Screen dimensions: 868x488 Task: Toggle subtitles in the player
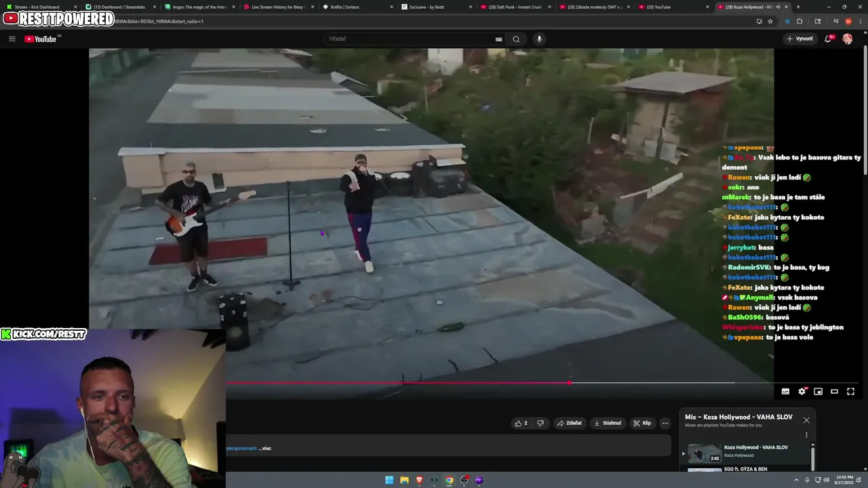click(785, 391)
